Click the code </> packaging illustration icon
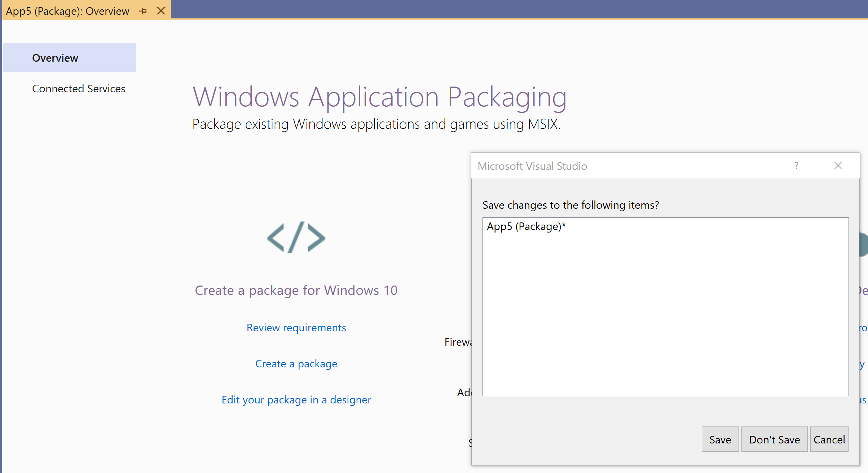Image resolution: width=868 pixels, height=473 pixels. 296,238
